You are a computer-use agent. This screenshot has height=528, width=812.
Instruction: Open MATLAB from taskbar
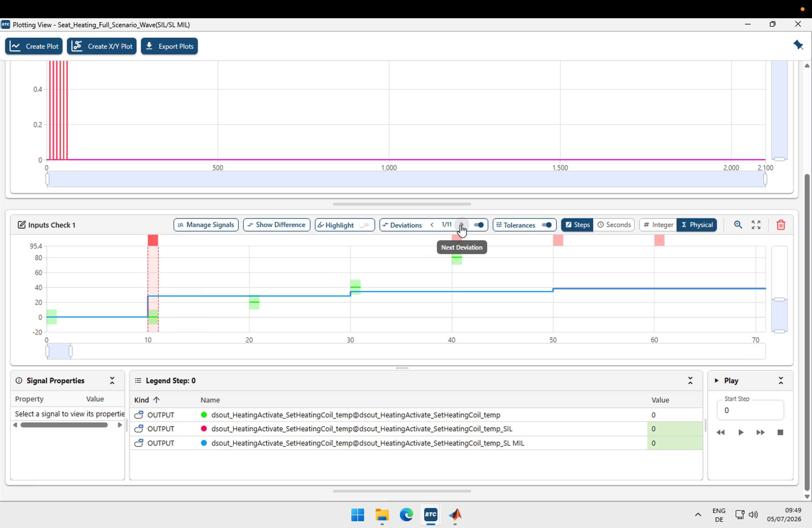[455, 515]
